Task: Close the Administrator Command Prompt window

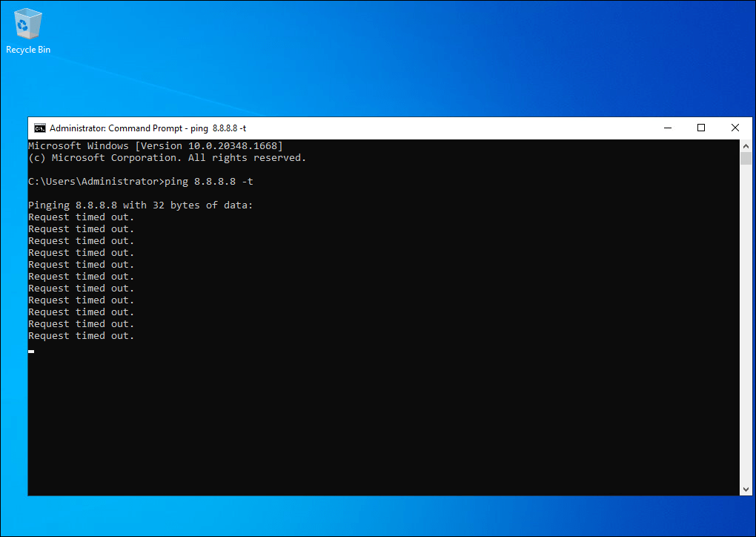Action: pos(735,128)
